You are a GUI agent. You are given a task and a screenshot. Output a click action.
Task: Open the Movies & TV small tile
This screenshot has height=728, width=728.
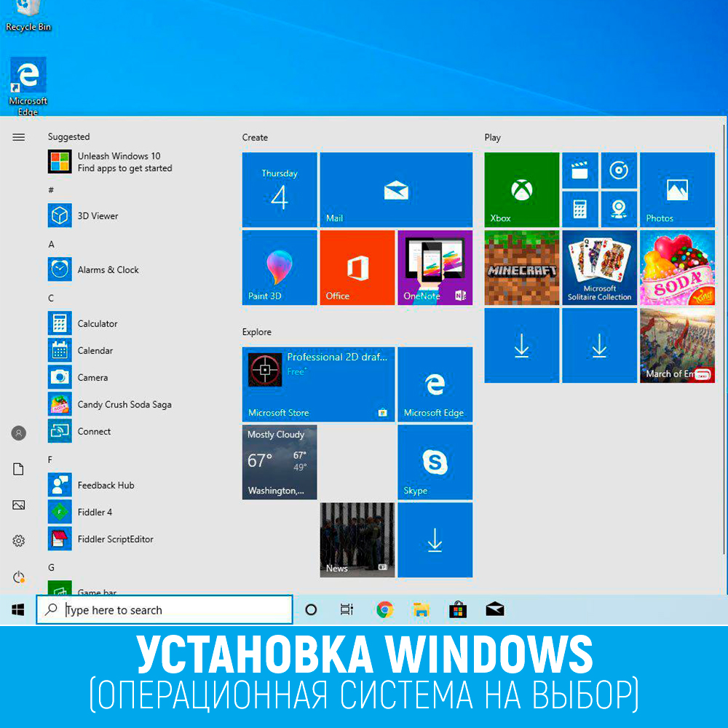point(580,170)
